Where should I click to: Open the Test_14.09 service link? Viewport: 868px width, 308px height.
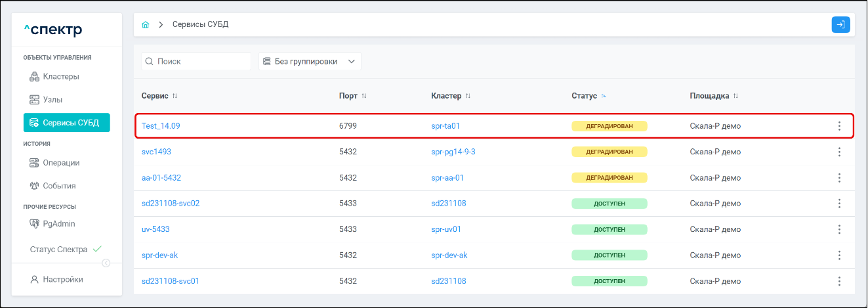tap(161, 126)
